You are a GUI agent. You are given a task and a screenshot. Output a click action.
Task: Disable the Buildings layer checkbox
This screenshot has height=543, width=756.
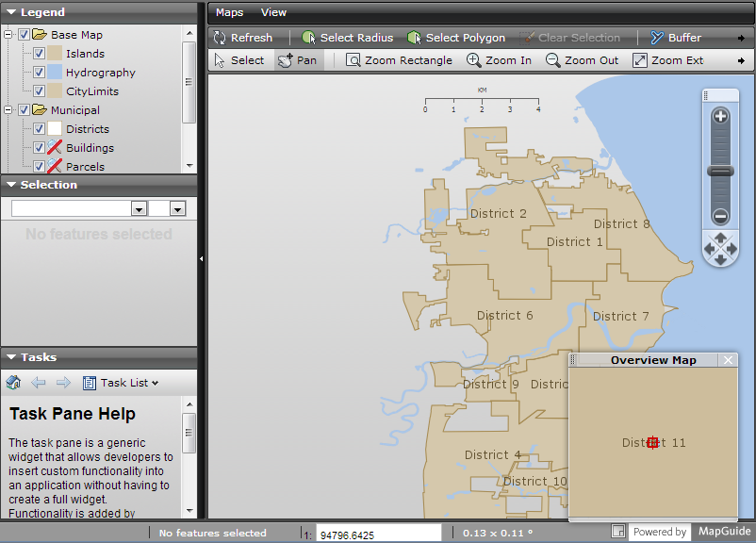point(39,147)
